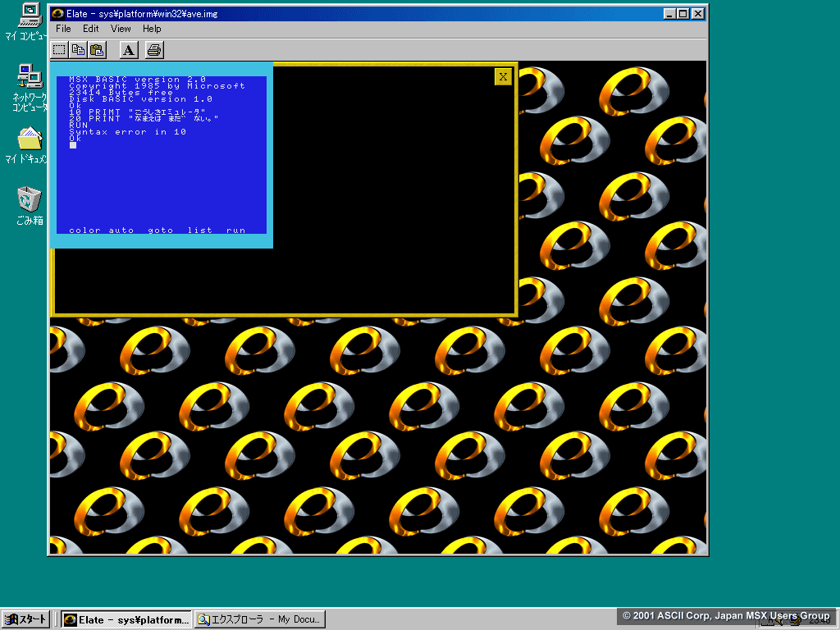Click the 'run' function key label
Screen dimensions: 840x630
pyautogui.click(x=235, y=231)
